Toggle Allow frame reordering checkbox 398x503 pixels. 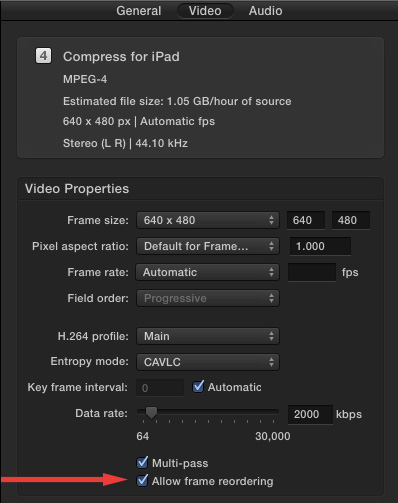pos(142,481)
